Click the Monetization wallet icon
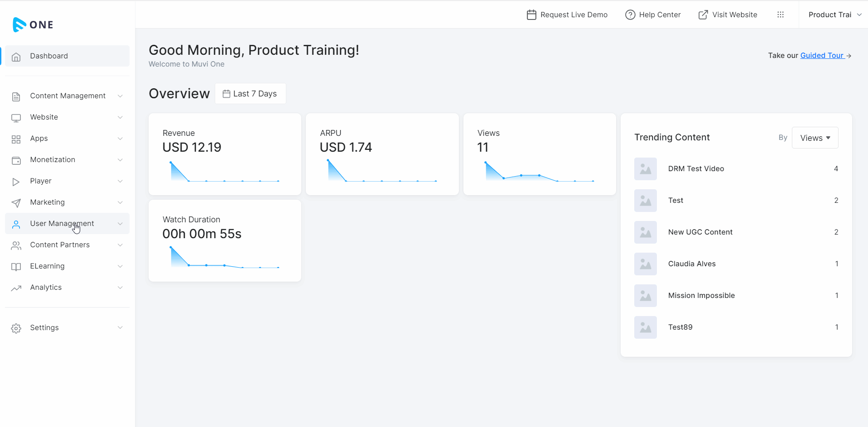This screenshot has height=427, width=868. [16, 160]
